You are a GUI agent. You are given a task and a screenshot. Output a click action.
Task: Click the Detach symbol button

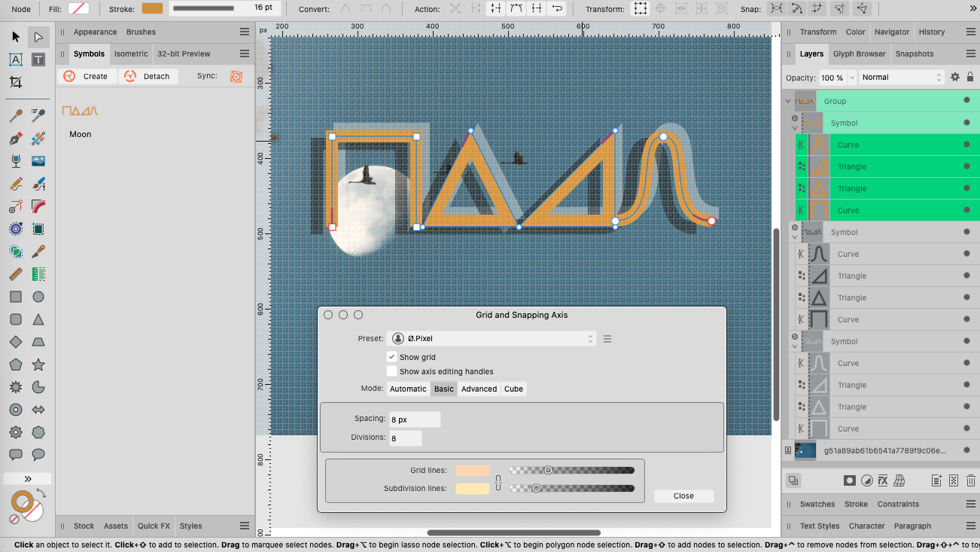[x=149, y=76]
